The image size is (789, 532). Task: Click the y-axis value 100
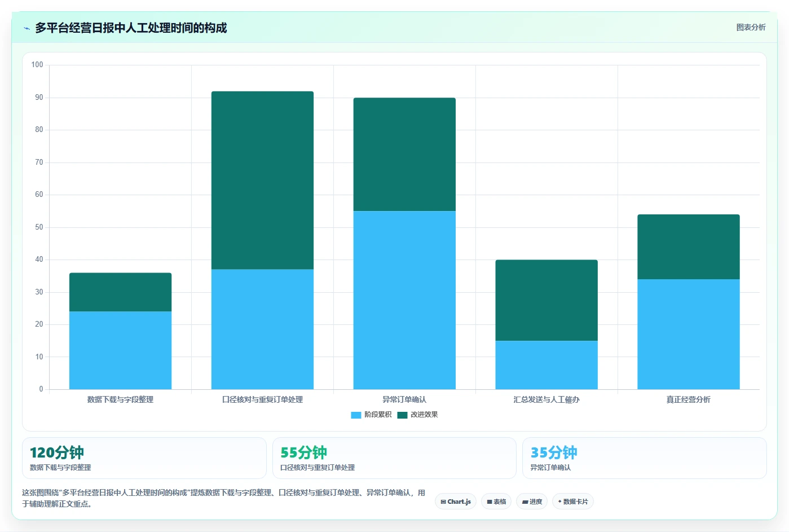click(x=37, y=65)
